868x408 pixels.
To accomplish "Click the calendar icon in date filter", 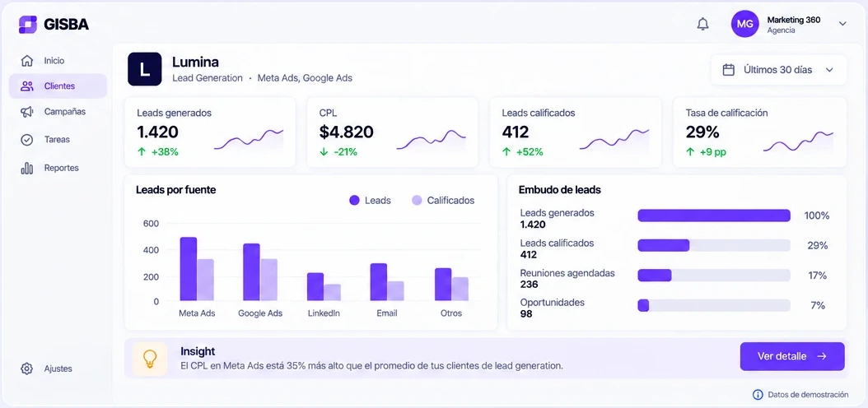I will [729, 70].
